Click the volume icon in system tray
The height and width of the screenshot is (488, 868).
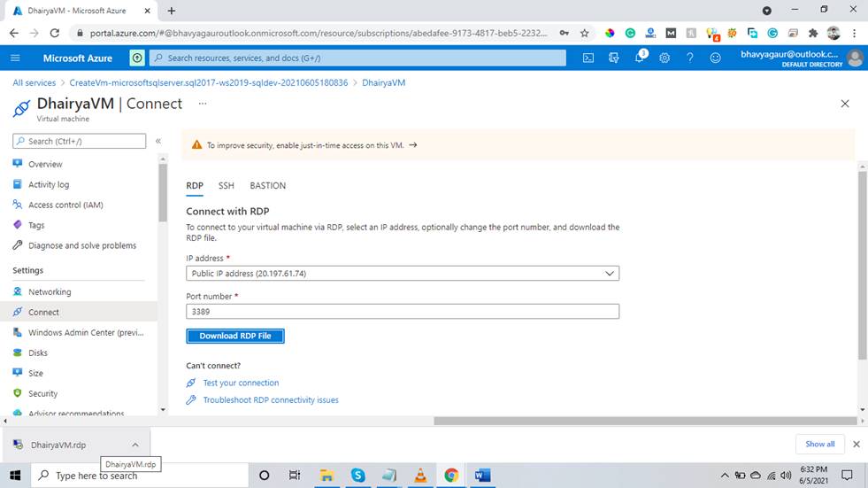[786, 476]
